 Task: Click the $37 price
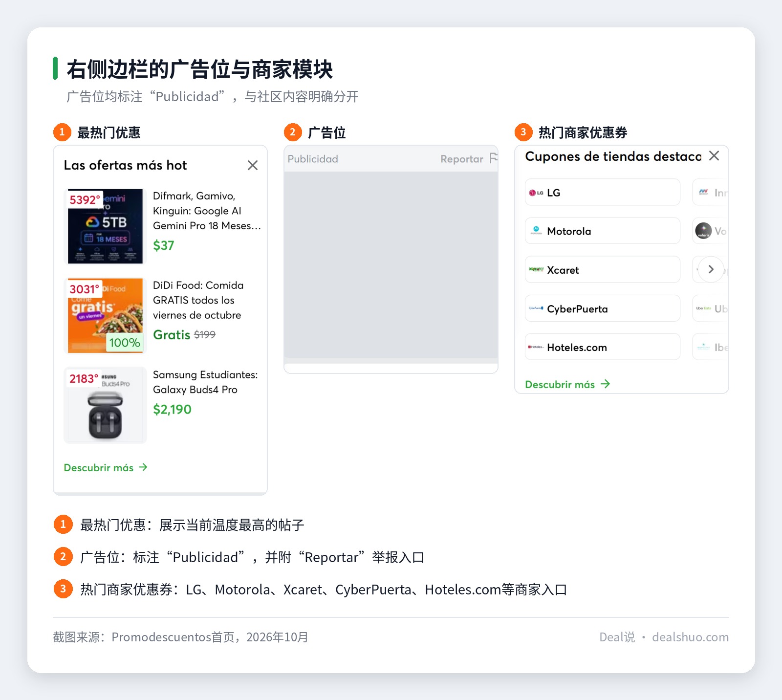pyautogui.click(x=164, y=245)
